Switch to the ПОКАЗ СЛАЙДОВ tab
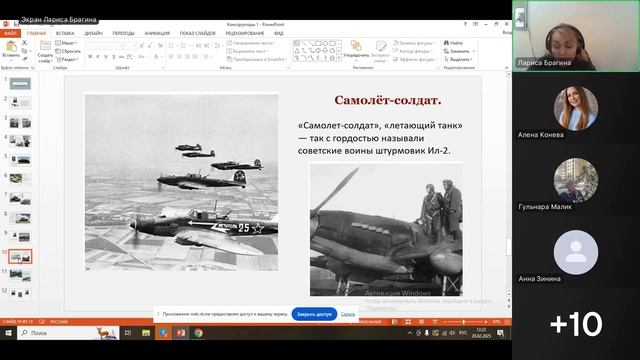 click(x=198, y=33)
